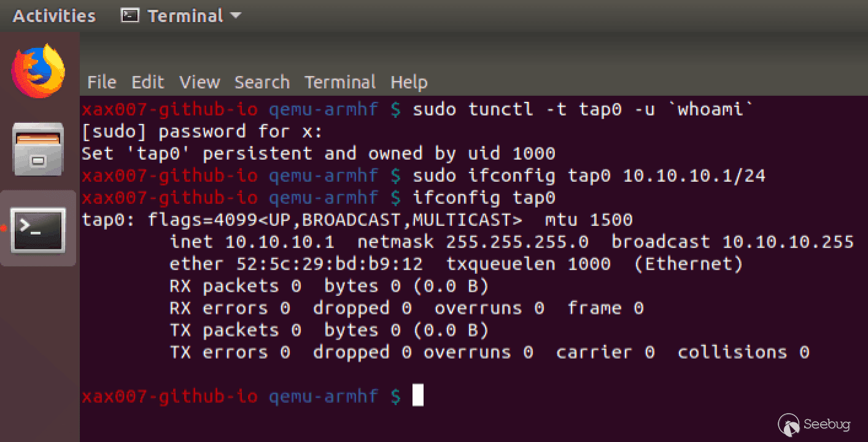This screenshot has width=868, height=442.
Task: Open the Help menu
Action: [409, 82]
